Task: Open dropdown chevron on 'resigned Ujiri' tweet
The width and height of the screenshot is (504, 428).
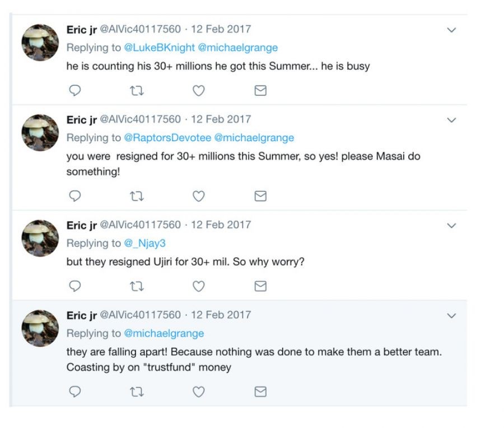Action: pos(451,226)
